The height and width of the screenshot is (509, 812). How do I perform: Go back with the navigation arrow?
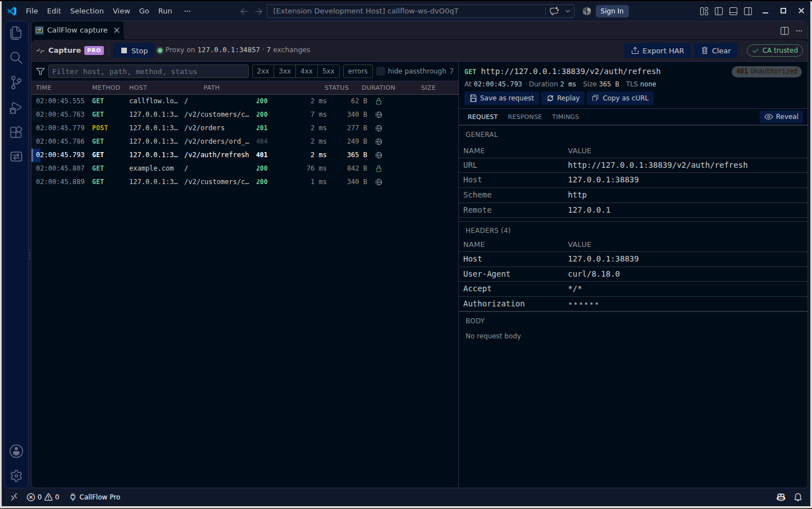(244, 11)
